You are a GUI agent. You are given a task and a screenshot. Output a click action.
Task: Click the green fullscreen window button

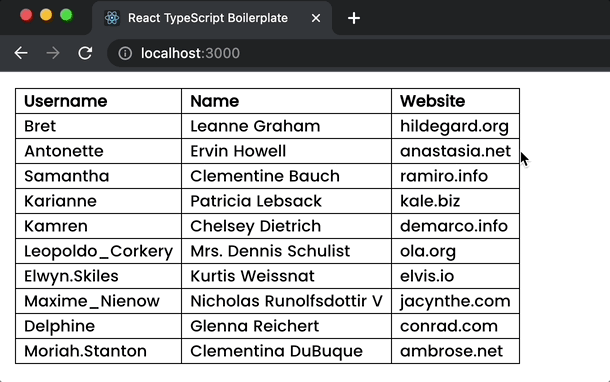click(66, 16)
